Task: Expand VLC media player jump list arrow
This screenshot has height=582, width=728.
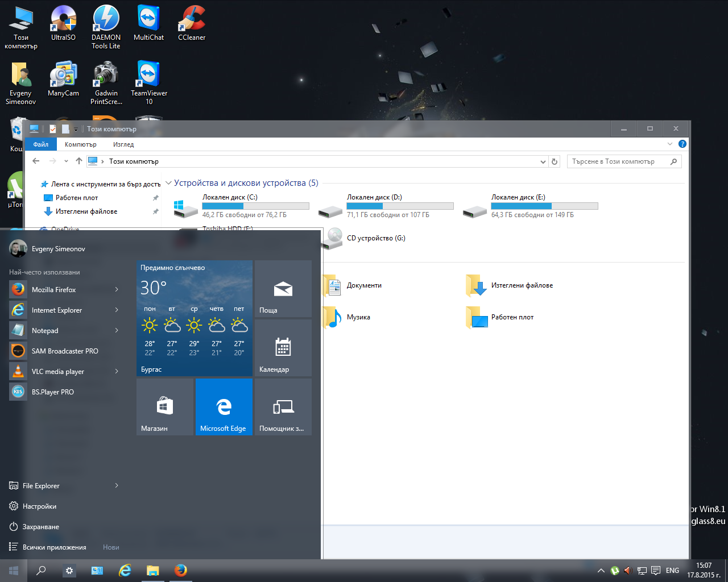Action: coord(117,372)
